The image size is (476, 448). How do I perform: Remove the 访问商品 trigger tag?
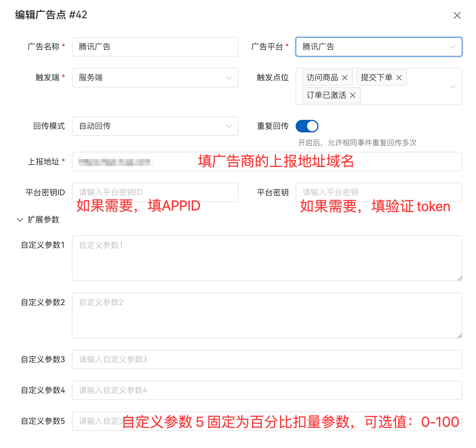pyautogui.click(x=345, y=77)
